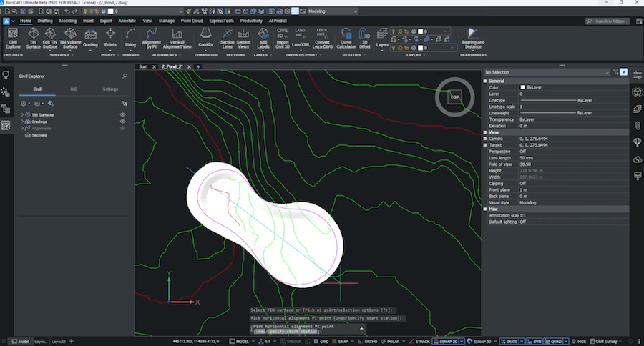Click the Curve Calculator icon
This screenshot has height=346, width=644.
pyautogui.click(x=347, y=37)
